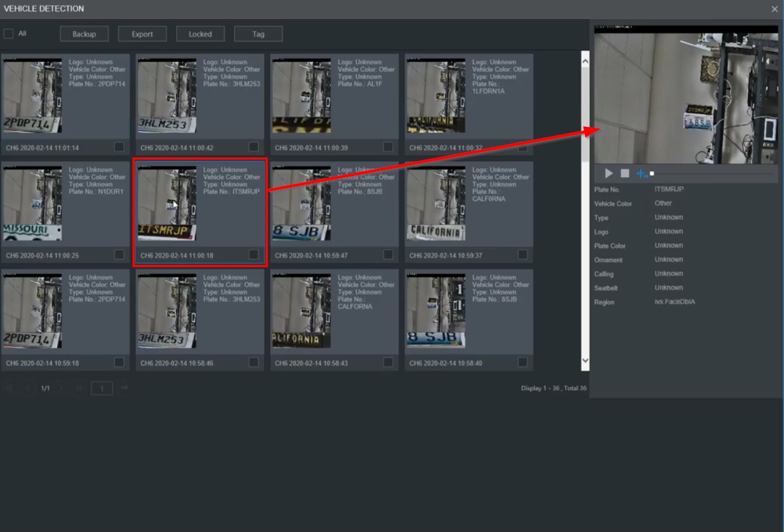Stop playback of the preview video
This screenshot has height=532, width=784.
[x=624, y=172]
